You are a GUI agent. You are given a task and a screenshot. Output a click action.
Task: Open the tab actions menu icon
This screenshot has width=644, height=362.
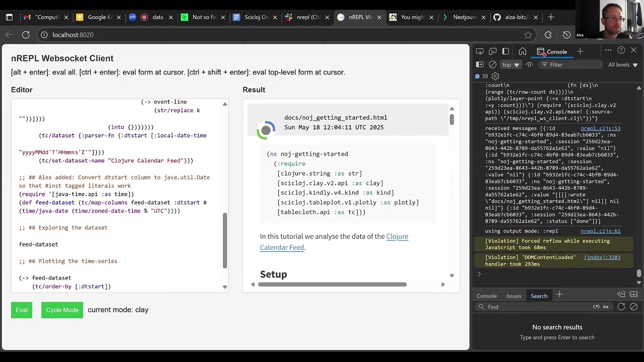(x=9, y=17)
